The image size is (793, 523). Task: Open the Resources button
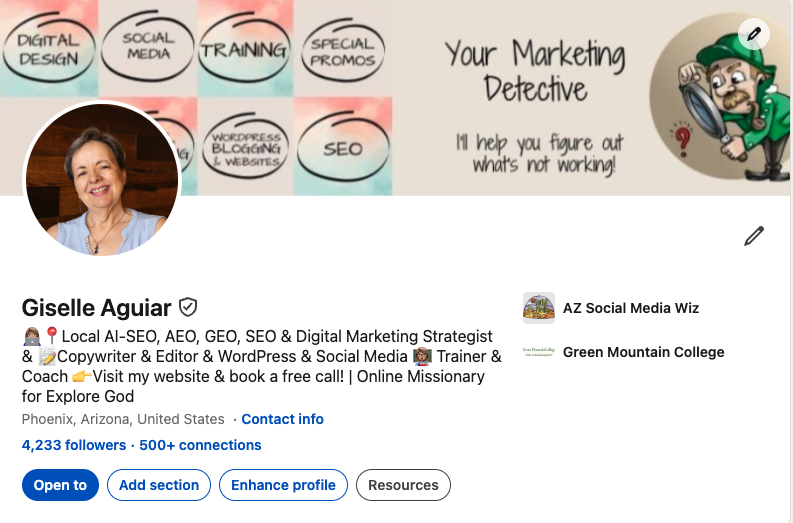403,485
